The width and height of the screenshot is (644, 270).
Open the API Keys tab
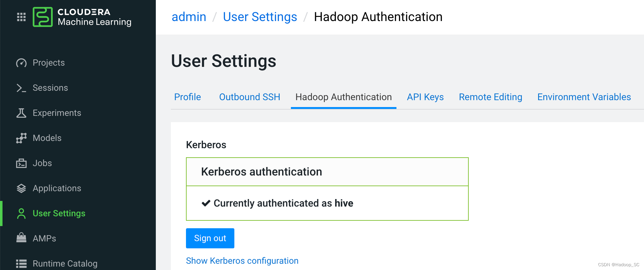425,97
